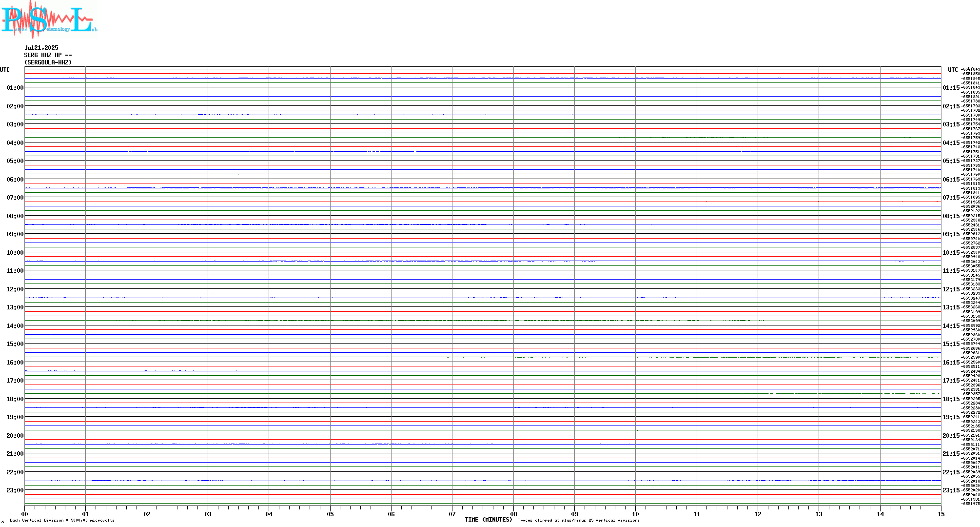Screen dimensions: 980x527
Task: Click the 21:15 time label on right
Action: 951,454
